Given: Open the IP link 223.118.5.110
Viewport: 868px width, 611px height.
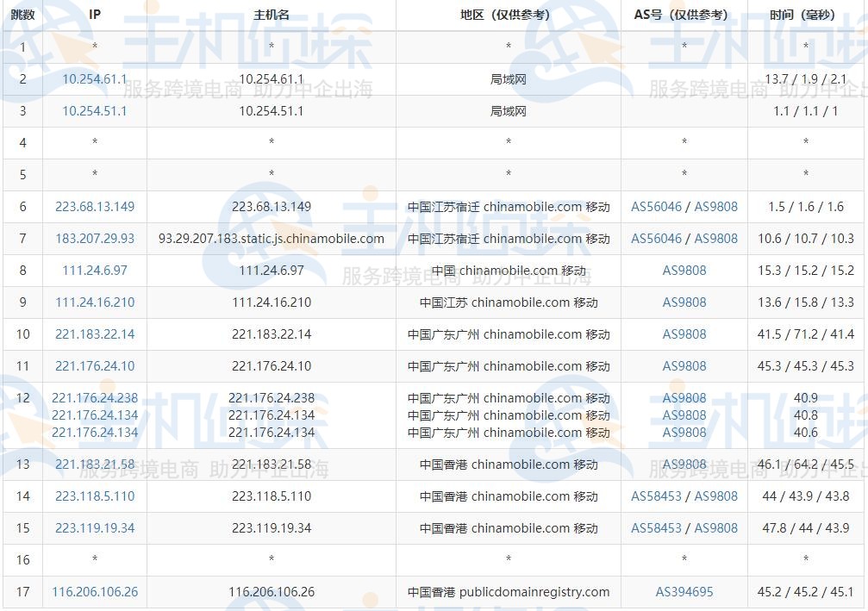Looking at the screenshot, I should (94, 496).
